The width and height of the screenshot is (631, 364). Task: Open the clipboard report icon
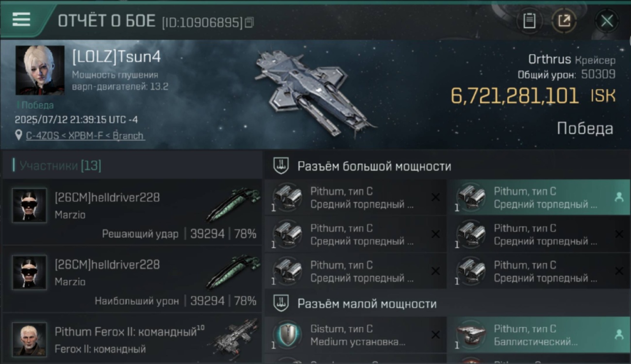pos(529,20)
